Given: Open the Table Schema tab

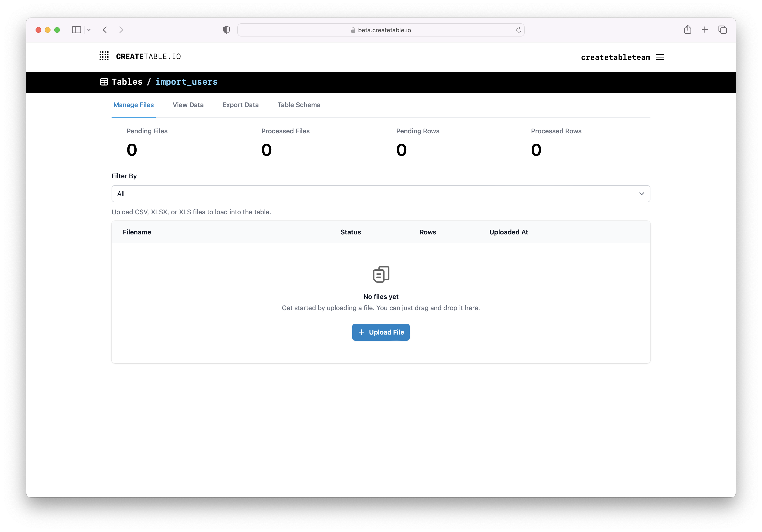Looking at the screenshot, I should pos(299,105).
